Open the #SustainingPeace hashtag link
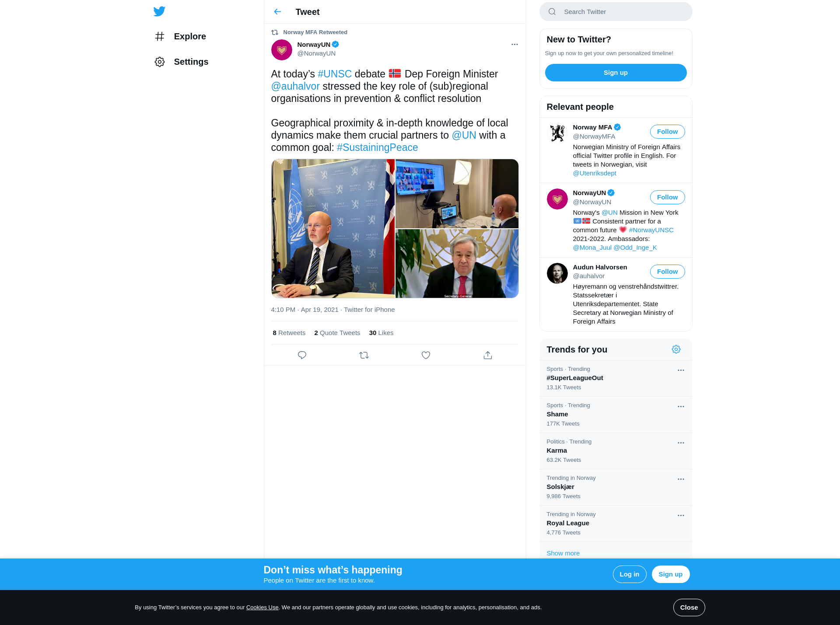840x625 pixels. [377, 147]
